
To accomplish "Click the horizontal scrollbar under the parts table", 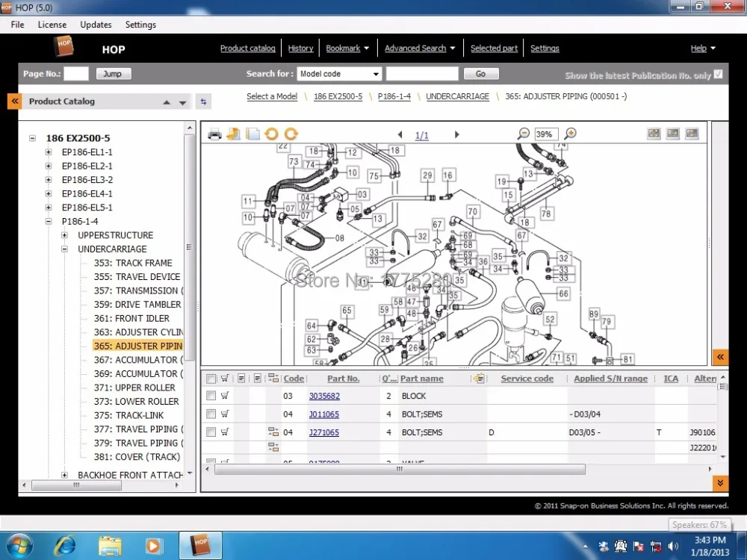I will tap(400, 469).
